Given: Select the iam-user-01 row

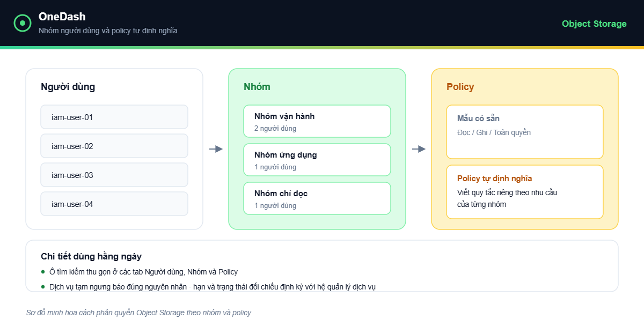Looking at the screenshot, I should click(114, 117).
